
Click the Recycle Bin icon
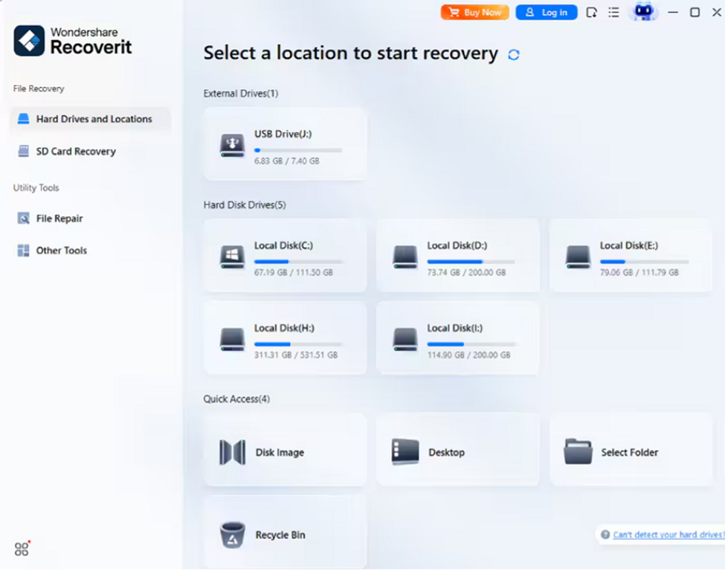tap(233, 536)
